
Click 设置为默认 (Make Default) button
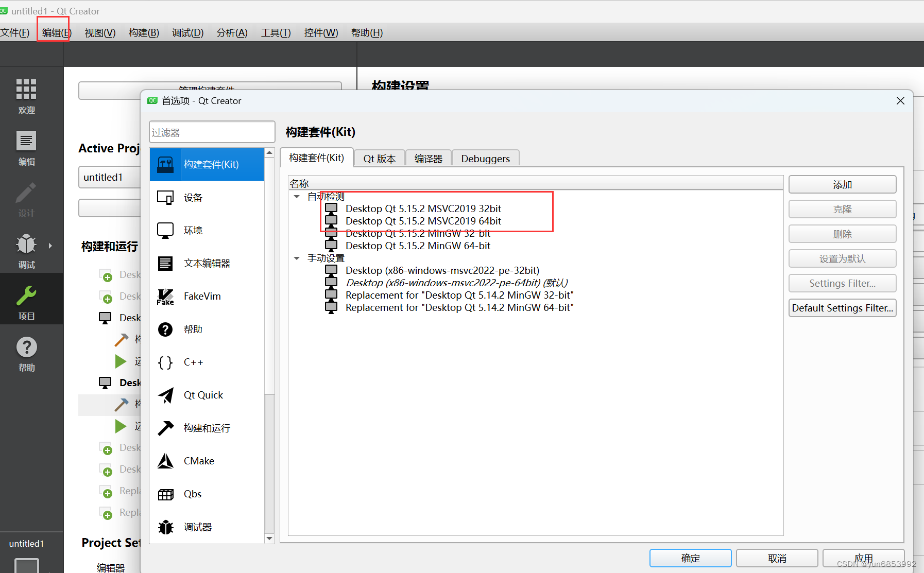click(x=842, y=259)
